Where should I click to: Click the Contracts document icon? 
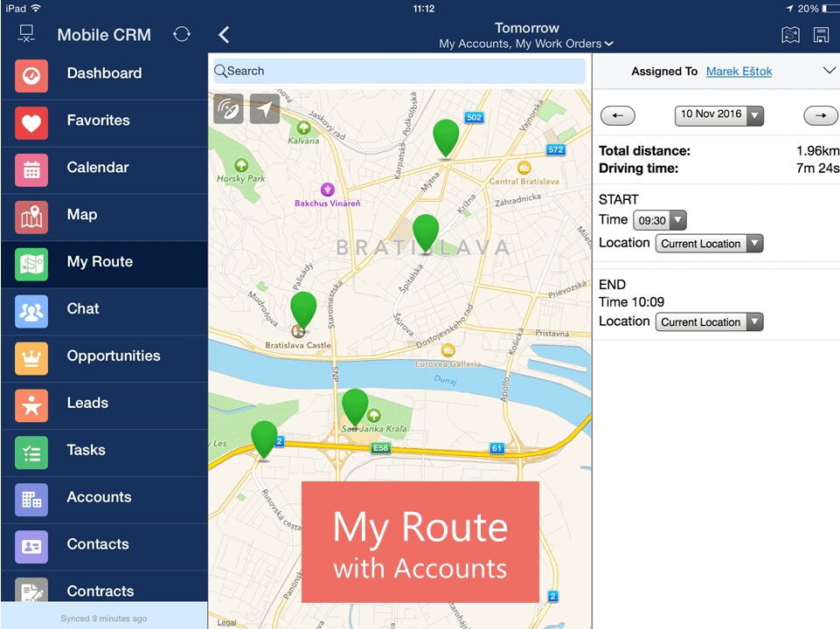pos(31,590)
